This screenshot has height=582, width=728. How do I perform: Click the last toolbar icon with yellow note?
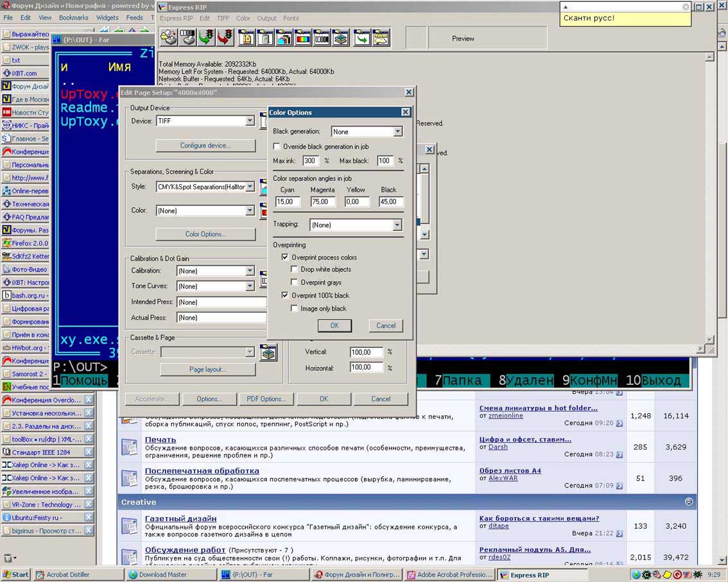click(x=381, y=38)
